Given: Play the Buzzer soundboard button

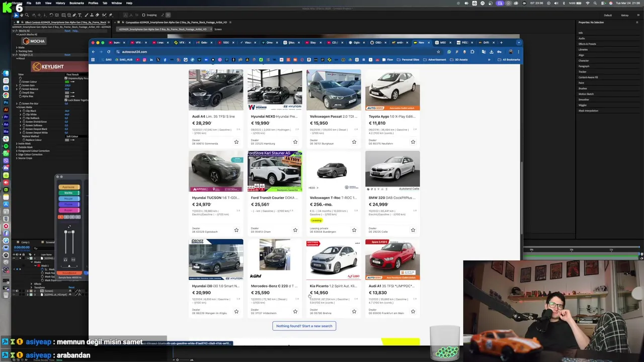Looking at the screenshot, I should (69, 210).
